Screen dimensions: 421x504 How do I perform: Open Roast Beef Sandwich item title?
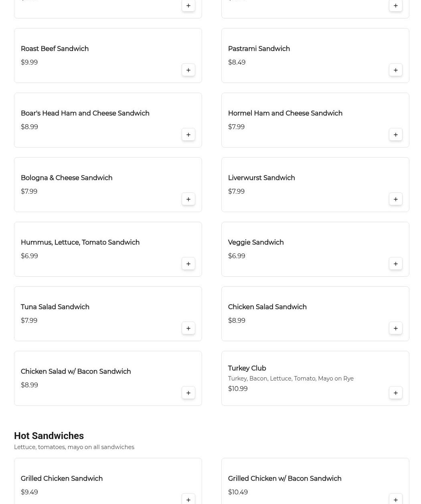[x=55, y=49]
